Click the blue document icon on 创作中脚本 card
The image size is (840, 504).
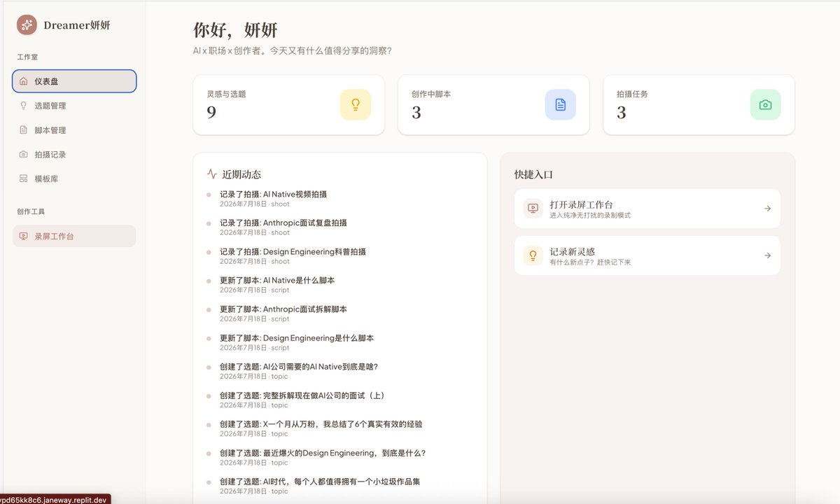(561, 104)
